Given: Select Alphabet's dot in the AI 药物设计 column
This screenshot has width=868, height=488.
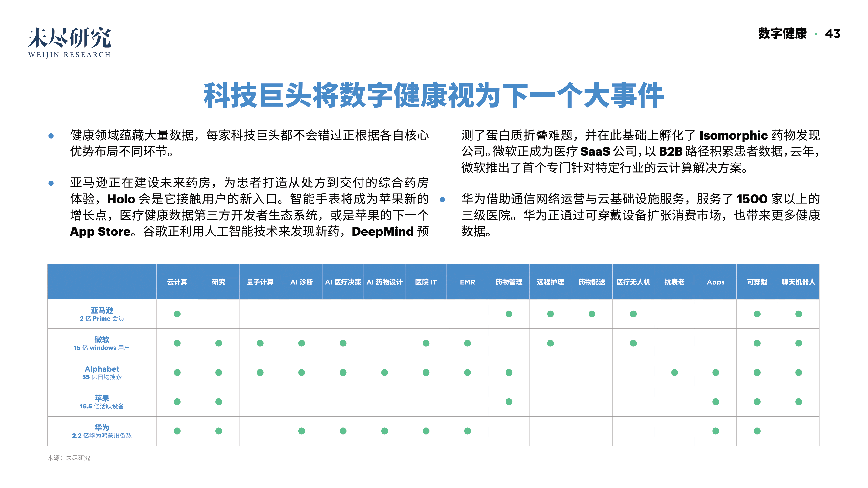Looking at the screenshot, I should click(x=384, y=372).
